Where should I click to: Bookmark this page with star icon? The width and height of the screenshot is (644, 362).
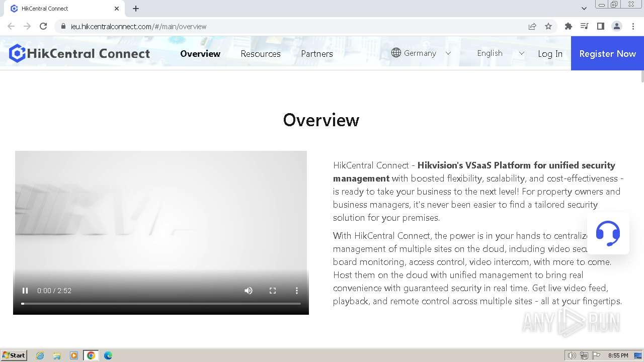pos(548,26)
